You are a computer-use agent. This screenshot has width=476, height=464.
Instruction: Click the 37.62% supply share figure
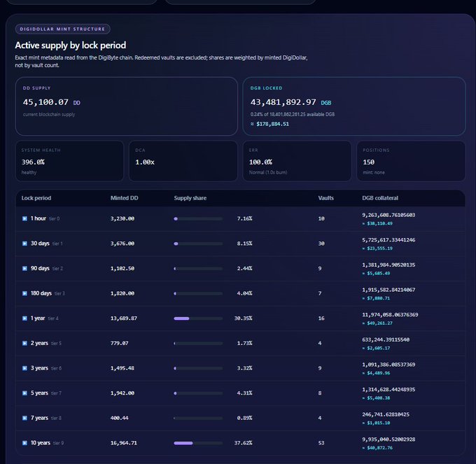[243, 443]
